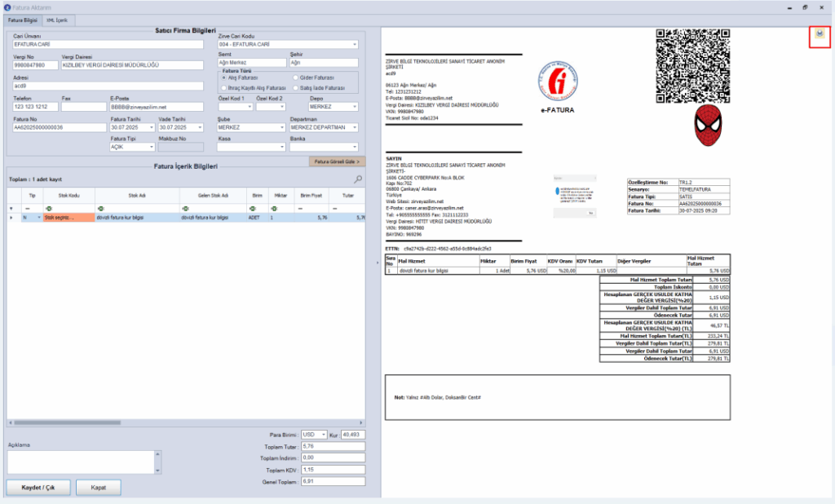Screen dimensions: 835x504
Task: Click Fatura Görseli Gizle button
Action: 337,161
